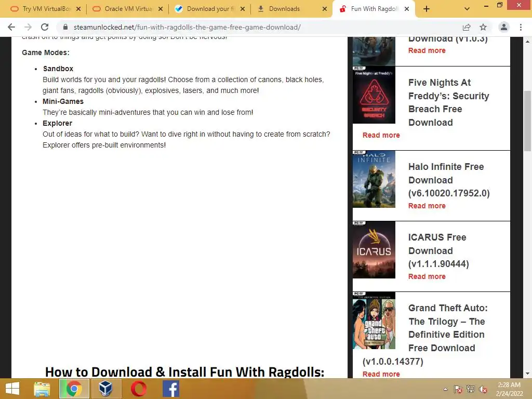
Task: Open the Windows Start button
Action: pos(12,389)
